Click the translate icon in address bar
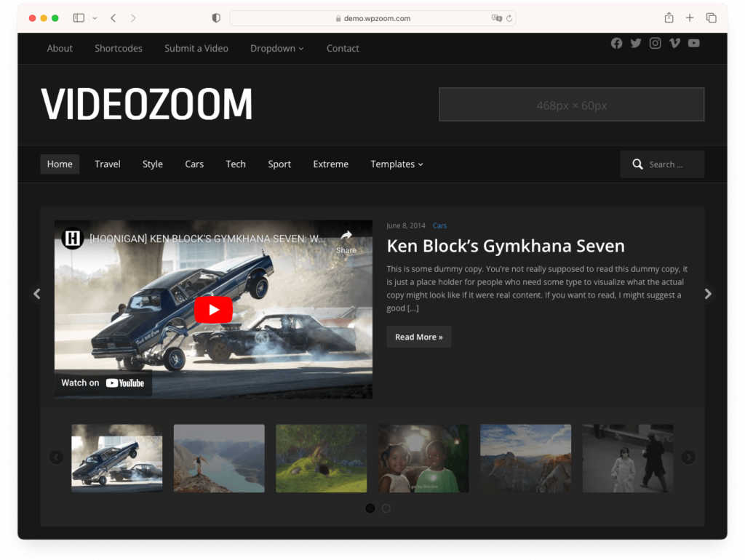The image size is (745, 560). click(496, 18)
